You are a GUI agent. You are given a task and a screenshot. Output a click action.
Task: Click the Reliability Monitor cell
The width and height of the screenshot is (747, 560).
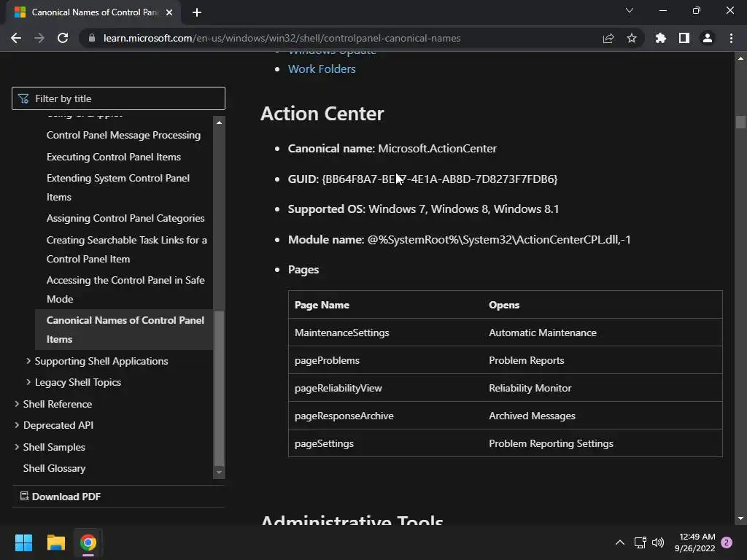pyautogui.click(x=530, y=388)
